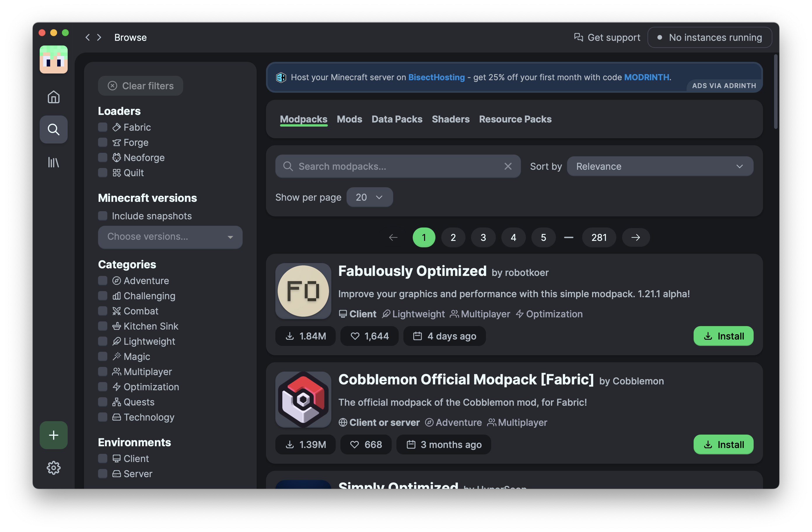Check the Magic category
Screen dimensions: 812x532
(103, 357)
